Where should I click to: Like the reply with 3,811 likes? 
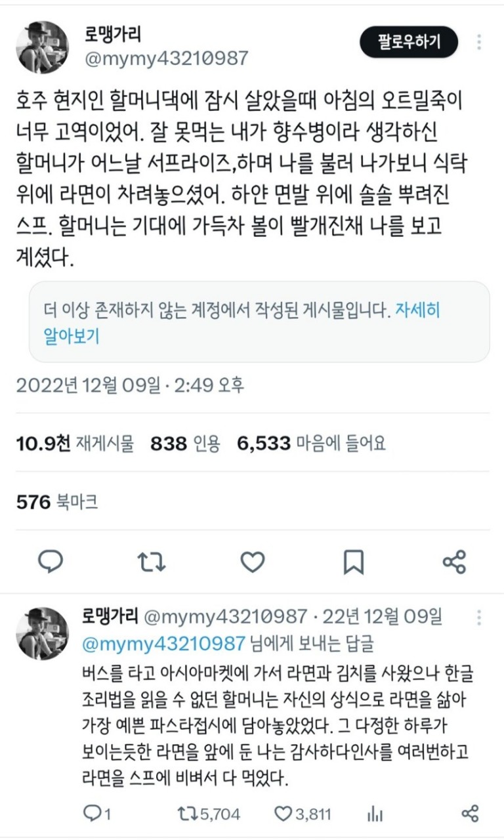point(283,814)
